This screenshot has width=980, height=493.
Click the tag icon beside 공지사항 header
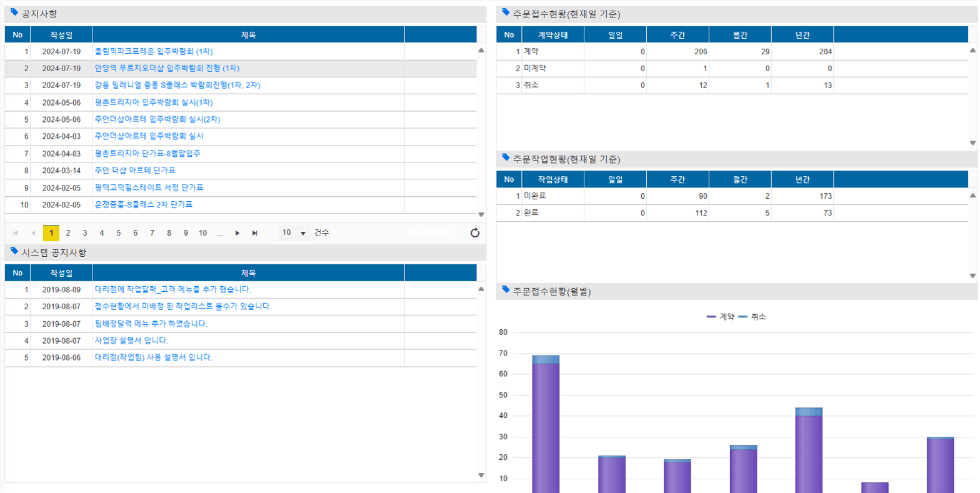click(14, 12)
